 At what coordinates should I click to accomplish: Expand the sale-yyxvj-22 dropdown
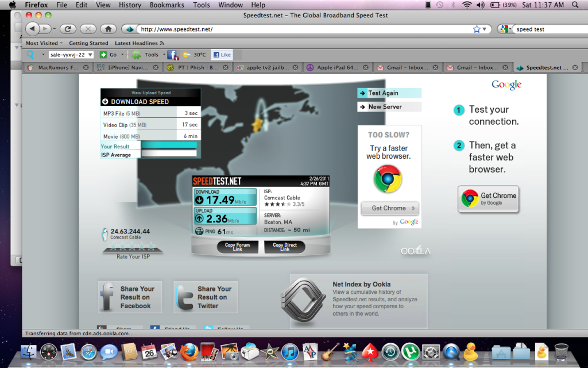click(x=90, y=55)
